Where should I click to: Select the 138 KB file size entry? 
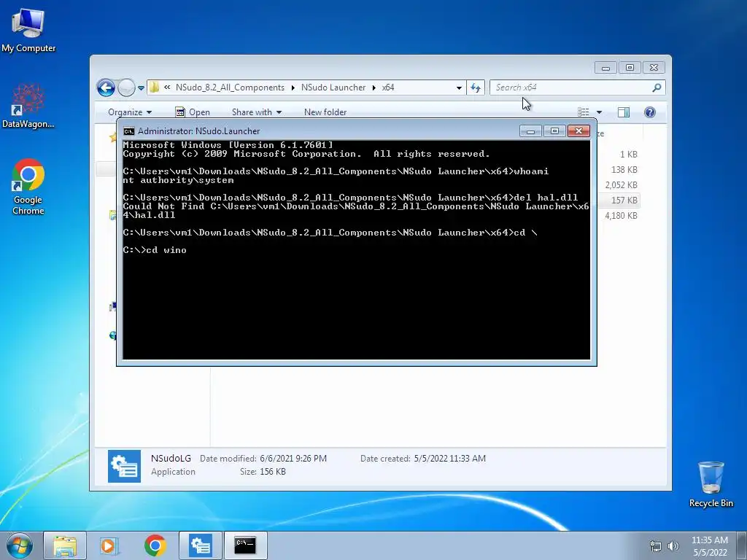coord(624,169)
